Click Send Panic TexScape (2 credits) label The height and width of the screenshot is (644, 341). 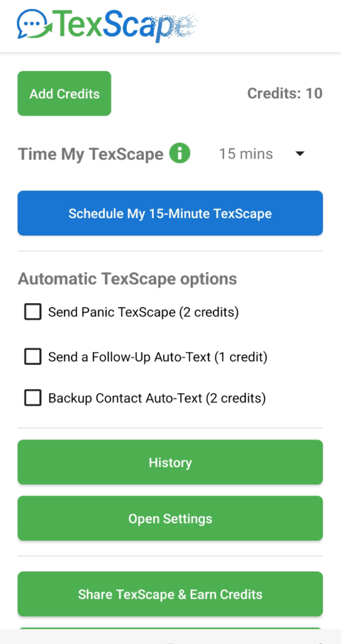(x=144, y=313)
